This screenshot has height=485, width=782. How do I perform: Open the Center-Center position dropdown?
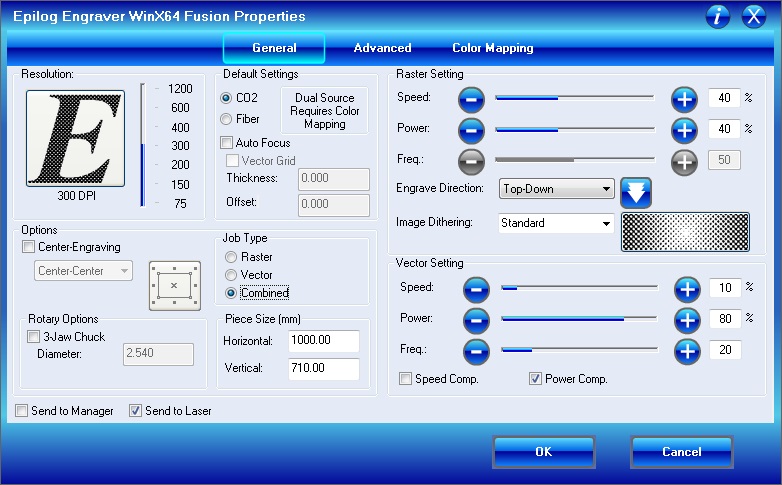point(83,271)
